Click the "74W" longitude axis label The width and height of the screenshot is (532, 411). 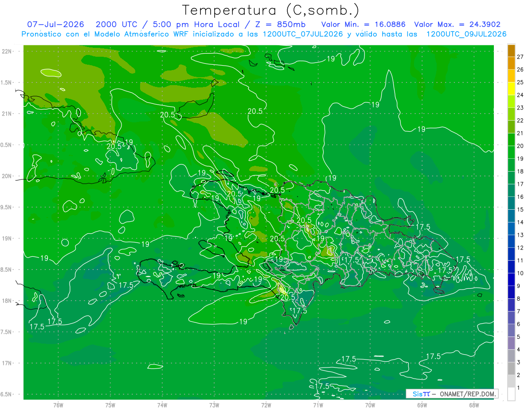pyautogui.click(x=162, y=406)
